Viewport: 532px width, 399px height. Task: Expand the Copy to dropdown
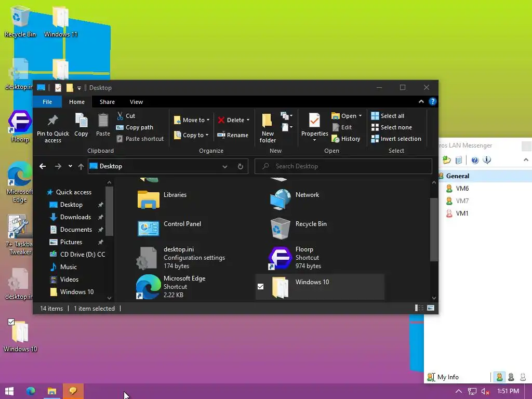[207, 135]
